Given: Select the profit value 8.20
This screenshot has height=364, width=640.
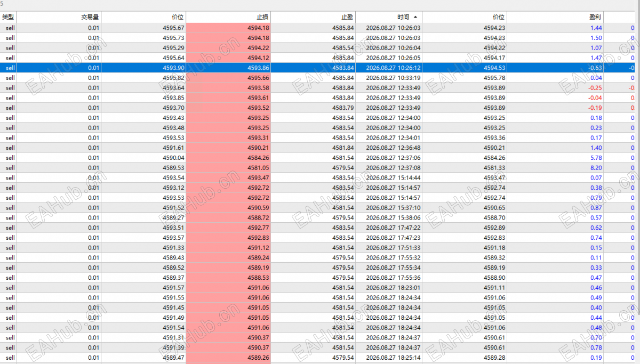Looking at the screenshot, I should 596,167.
